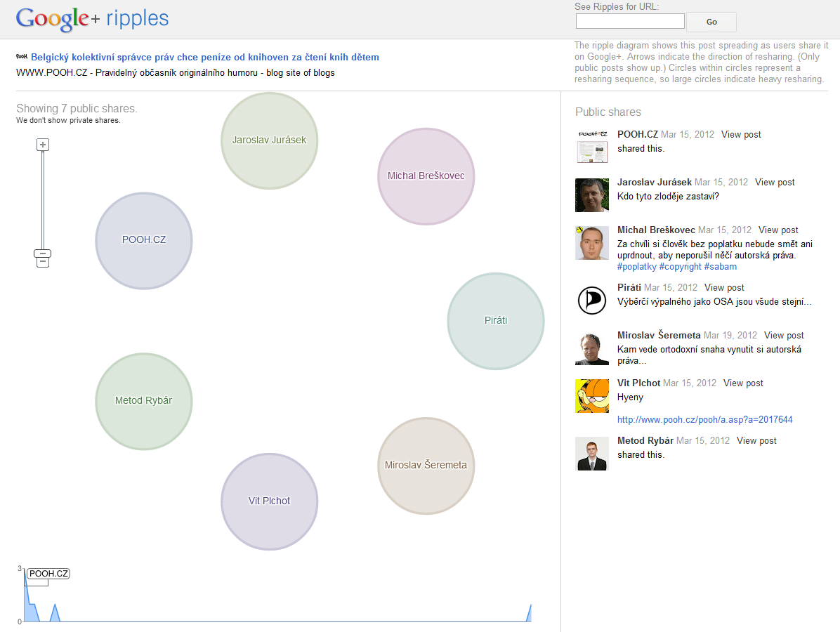View post shared by POOH.CZ

[741, 134]
